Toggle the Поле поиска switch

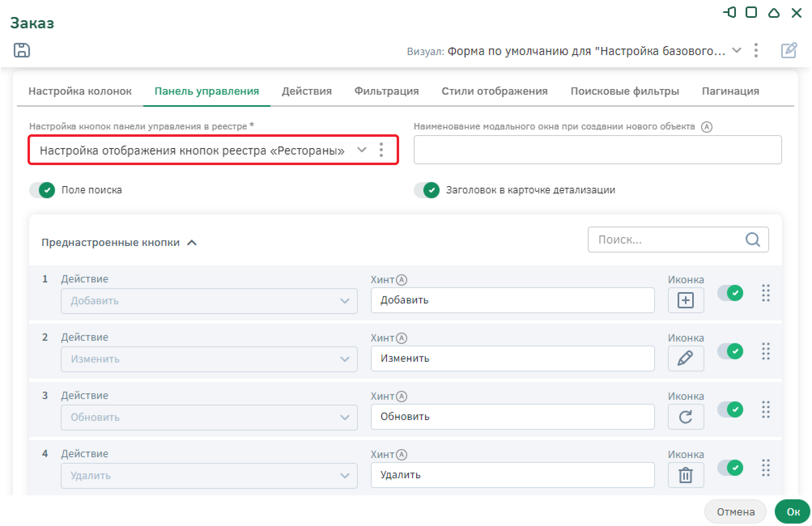point(43,190)
